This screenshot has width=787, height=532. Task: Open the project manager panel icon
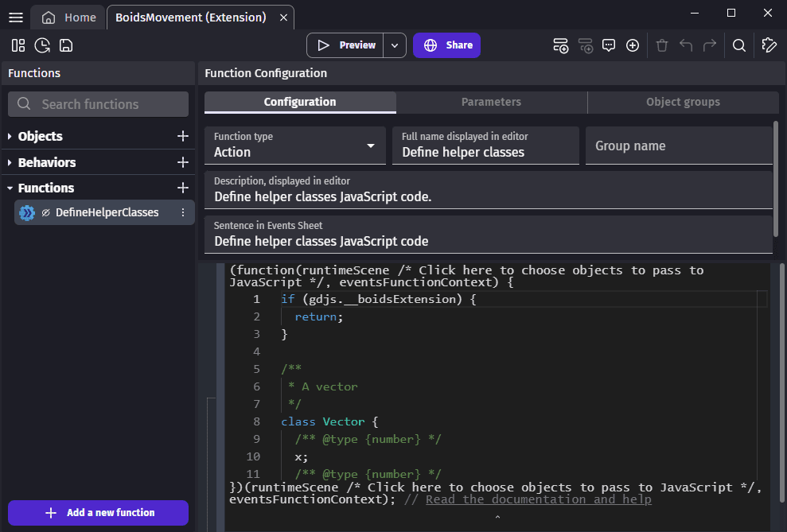click(x=18, y=45)
